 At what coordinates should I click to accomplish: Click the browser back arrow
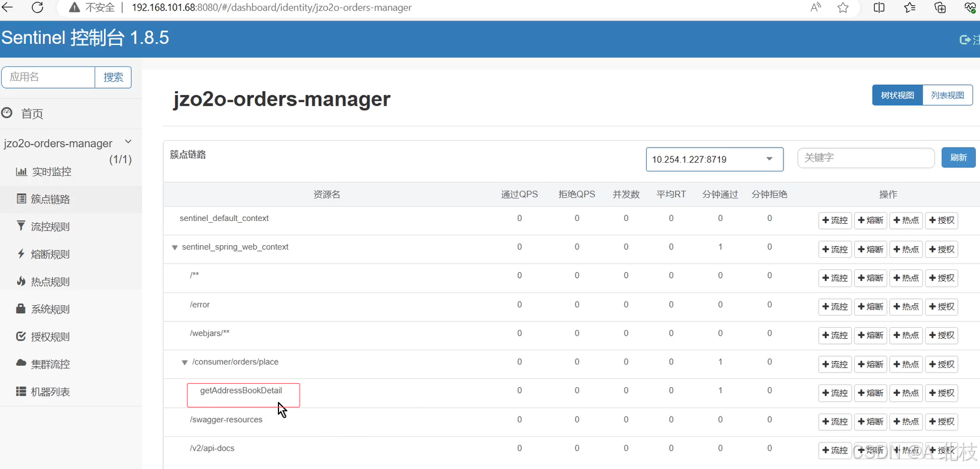7,7
